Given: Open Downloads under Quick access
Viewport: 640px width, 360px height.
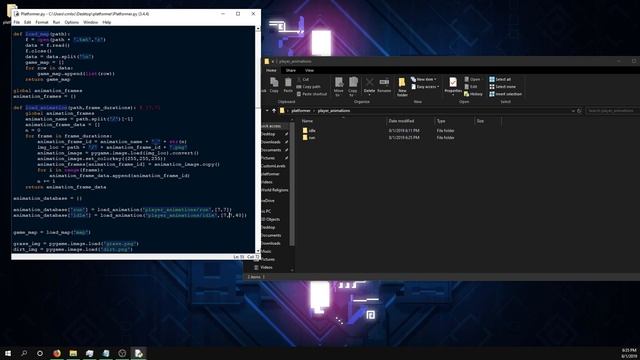Looking at the screenshot, I should (271, 142).
